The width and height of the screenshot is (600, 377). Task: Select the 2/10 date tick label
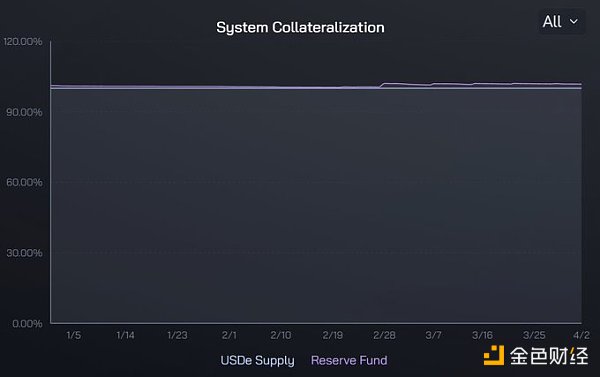(x=280, y=335)
